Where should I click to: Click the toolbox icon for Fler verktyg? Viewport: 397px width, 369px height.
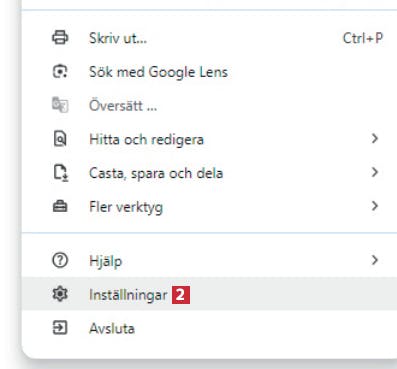pyautogui.click(x=60, y=207)
